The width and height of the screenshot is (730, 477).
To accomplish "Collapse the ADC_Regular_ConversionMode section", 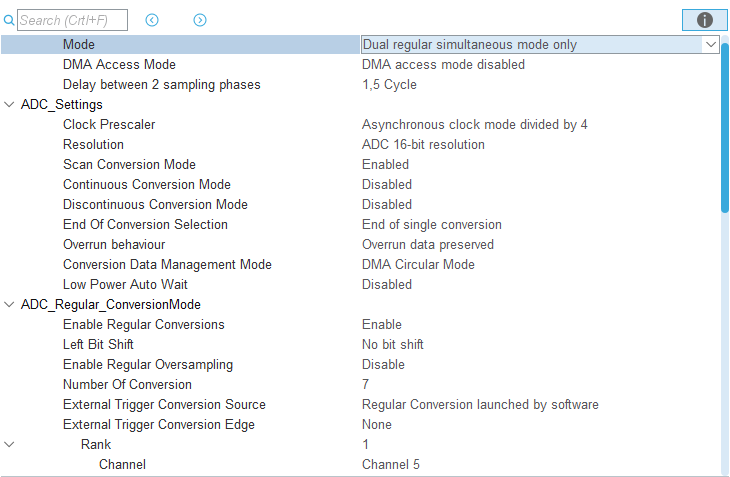I will point(9,304).
